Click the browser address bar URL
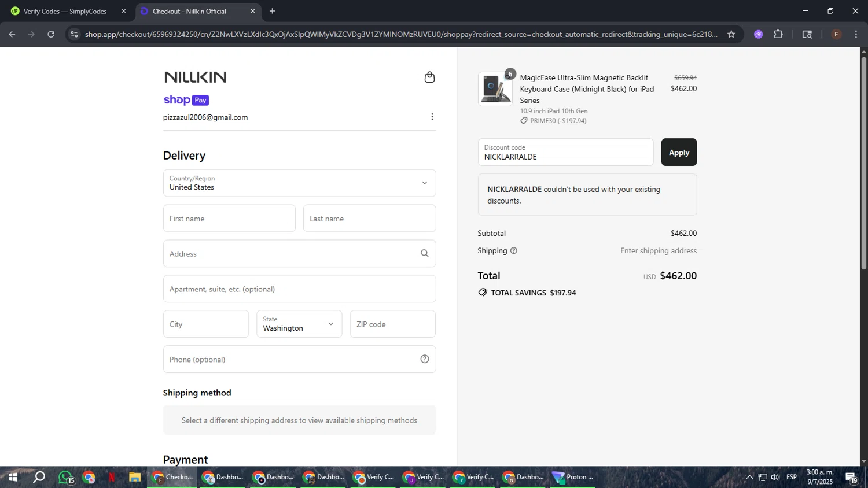Image resolution: width=868 pixels, height=488 pixels. (400, 34)
